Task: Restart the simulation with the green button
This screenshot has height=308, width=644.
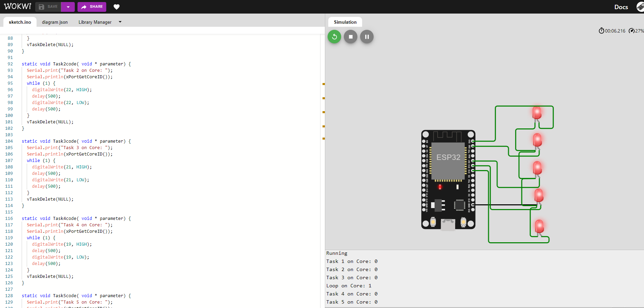Action: click(334, 37)
